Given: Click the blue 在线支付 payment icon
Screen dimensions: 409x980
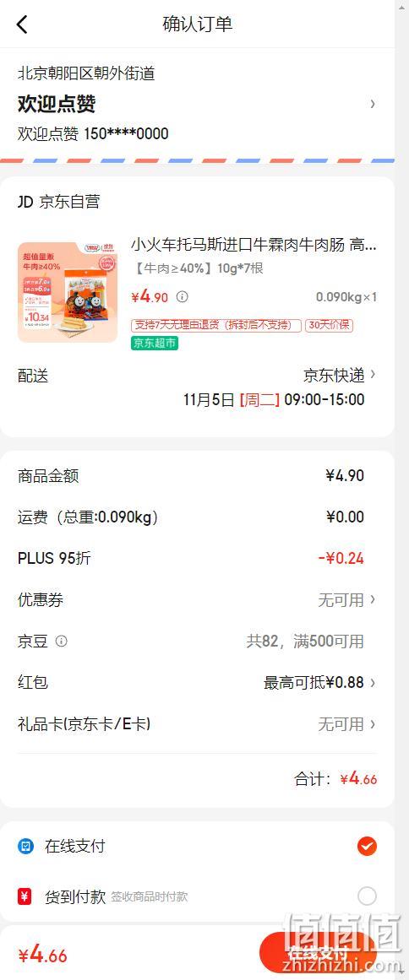Looking at the screenshot, I should tap(25, 847).
